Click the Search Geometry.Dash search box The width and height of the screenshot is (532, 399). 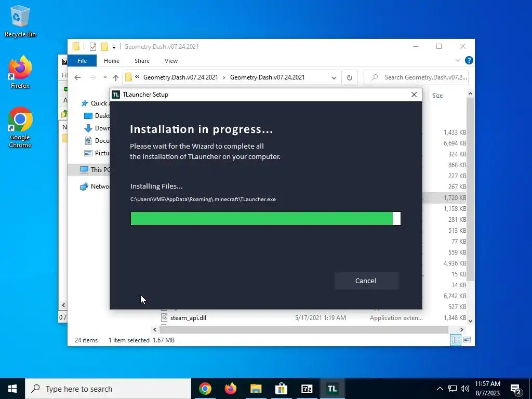click(x=416, y=77)
